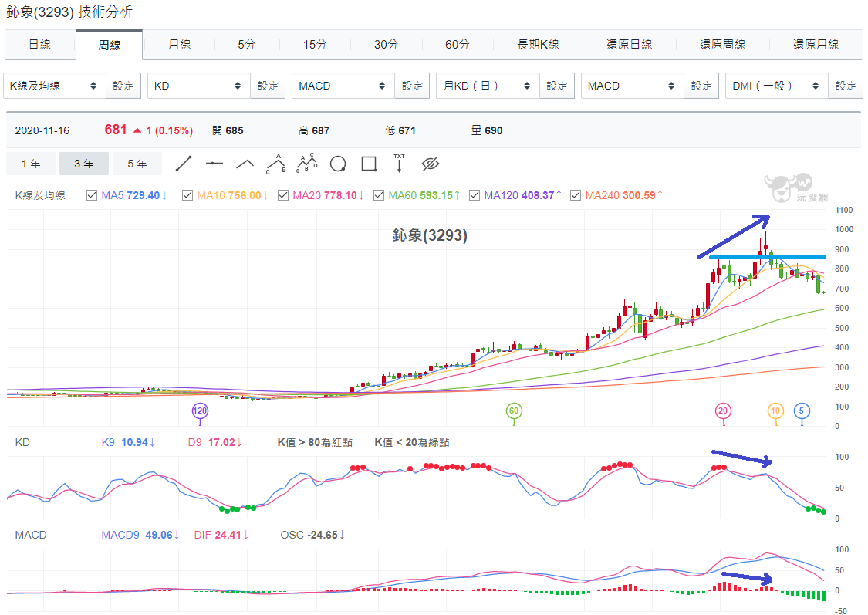The width and height of the screenshot is (868, 615).
Task: Uncheck the MA10 moving average checkbox
Action: coord(187,195)
